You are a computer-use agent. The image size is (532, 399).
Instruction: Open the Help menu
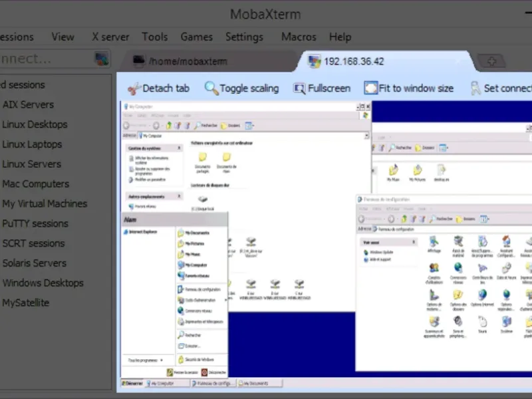340,37
